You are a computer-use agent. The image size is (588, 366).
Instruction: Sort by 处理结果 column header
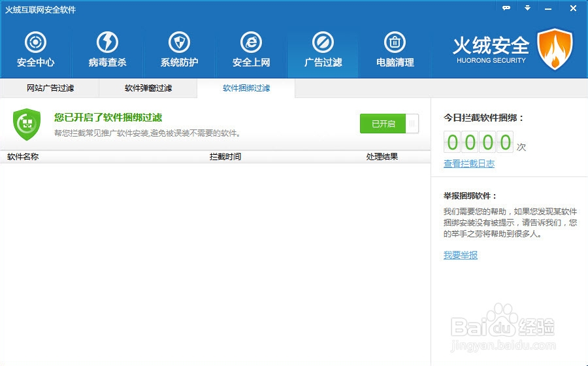click(x=382, y=157)
